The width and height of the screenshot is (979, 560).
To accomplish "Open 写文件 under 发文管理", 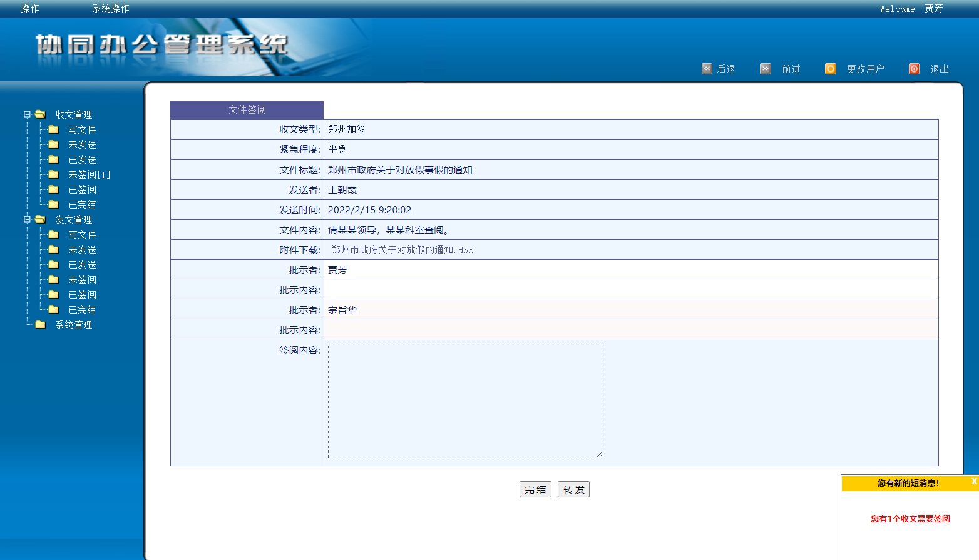I will pos(82,235).
